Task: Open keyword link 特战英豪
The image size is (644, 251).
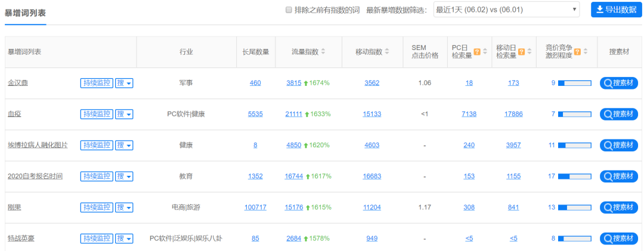Action: coord(21,238)
